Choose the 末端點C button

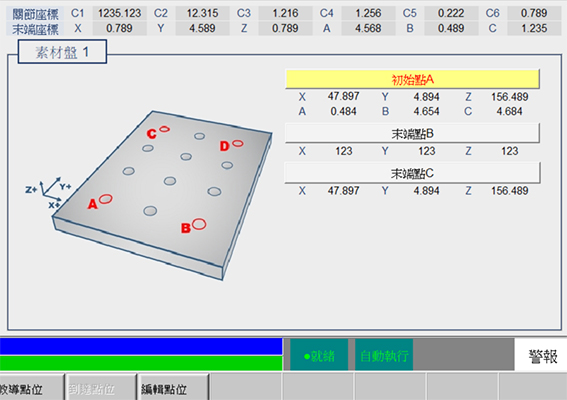tap(412, 174)
